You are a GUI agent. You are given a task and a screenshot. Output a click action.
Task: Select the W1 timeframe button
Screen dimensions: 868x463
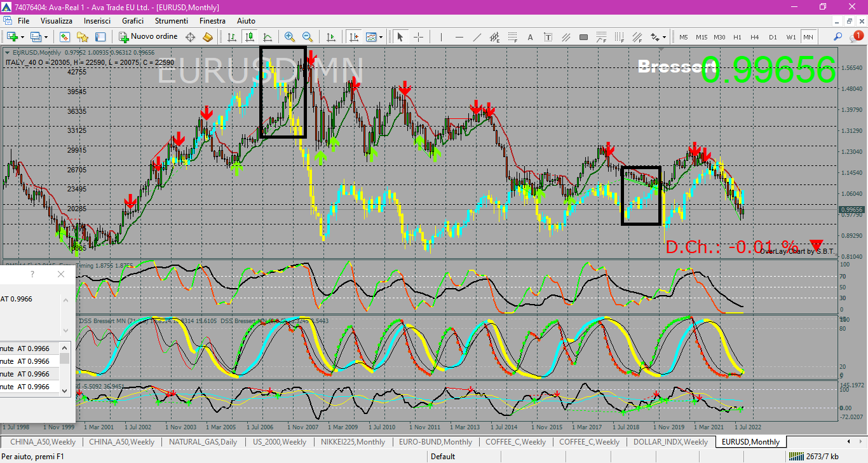point(790,37)
